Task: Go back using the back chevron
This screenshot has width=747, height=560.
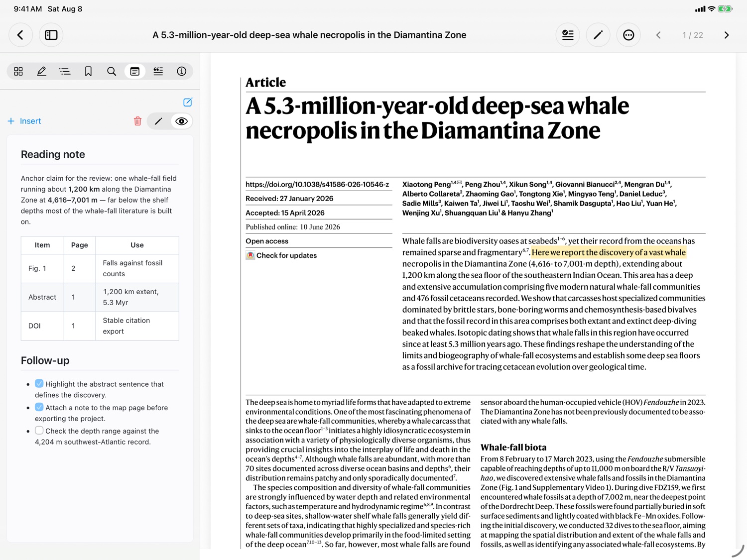Action: pyautogui.click(x=20, y=35)
